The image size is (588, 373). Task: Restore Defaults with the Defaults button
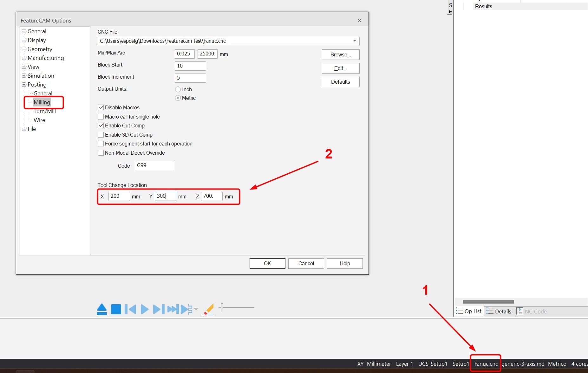[340, 82]
